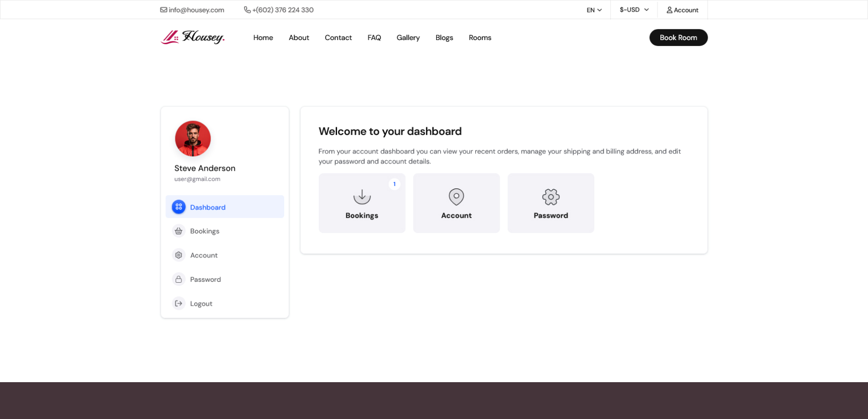This screenshot has height=419, width=868.
Task: Click the Bookings basket icon in sidebar
Action: click(179, 231)
